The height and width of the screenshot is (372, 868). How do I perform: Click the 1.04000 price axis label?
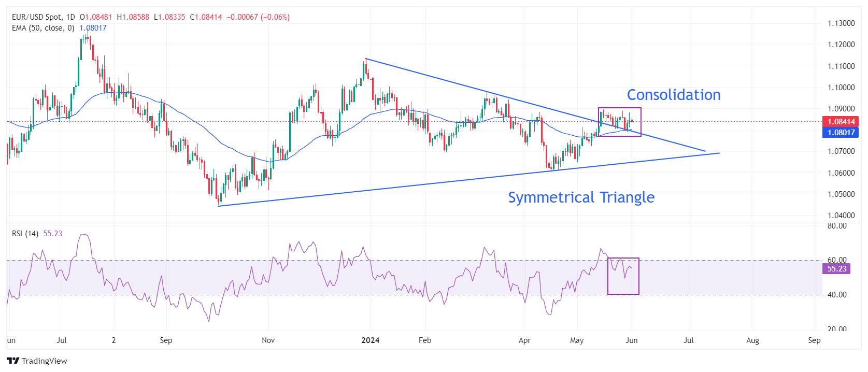(x=841, y=216)
